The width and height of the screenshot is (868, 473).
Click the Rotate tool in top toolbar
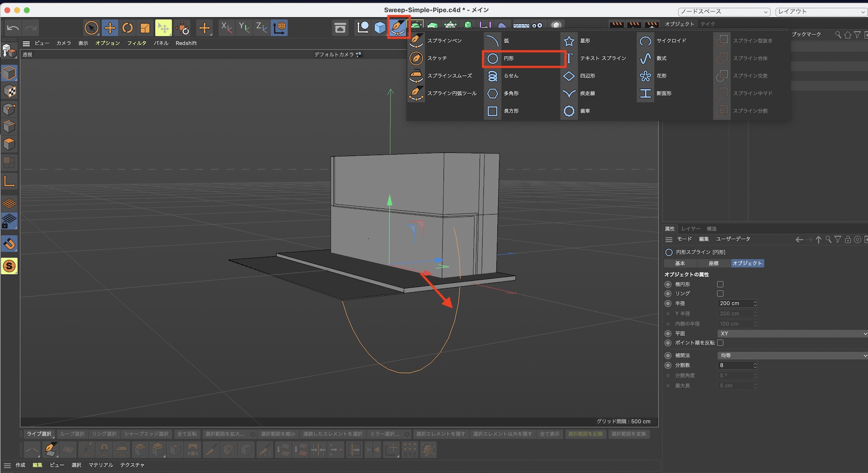(127, 28)
